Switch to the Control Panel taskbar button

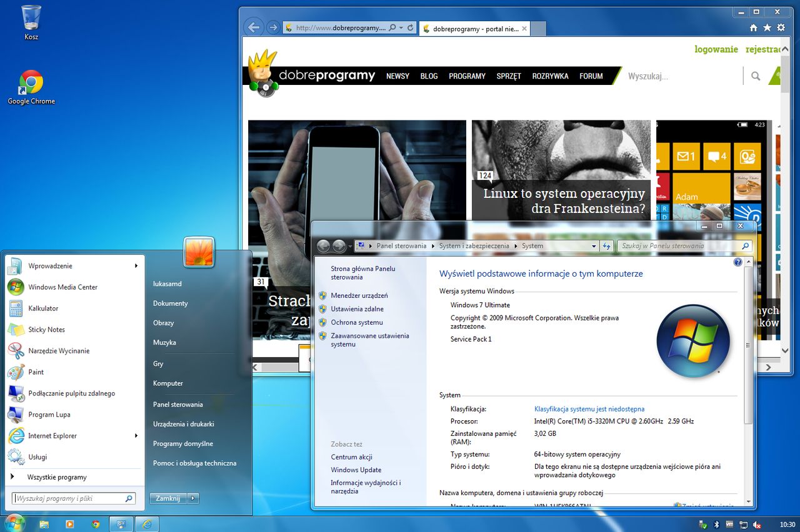122,524
